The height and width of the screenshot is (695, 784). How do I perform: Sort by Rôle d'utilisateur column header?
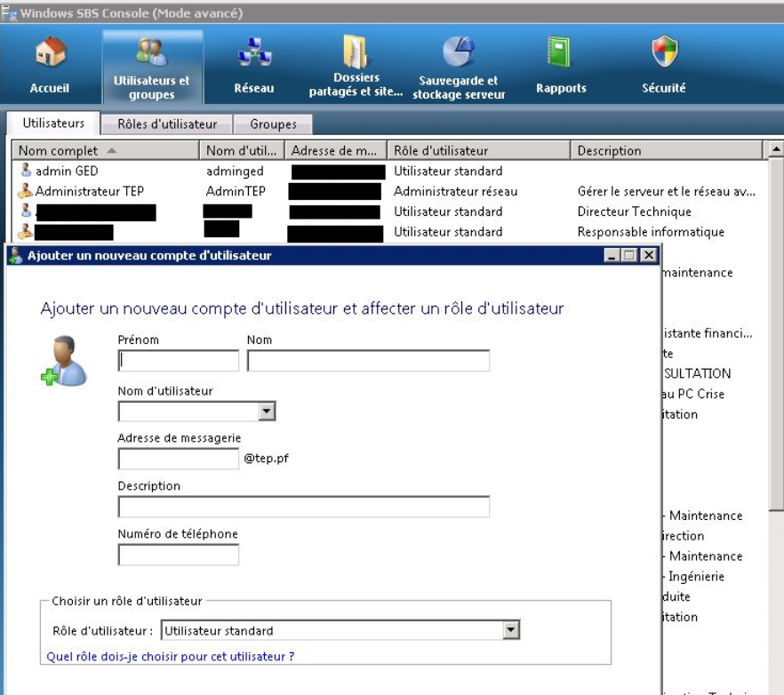click(x=478, y=150)
